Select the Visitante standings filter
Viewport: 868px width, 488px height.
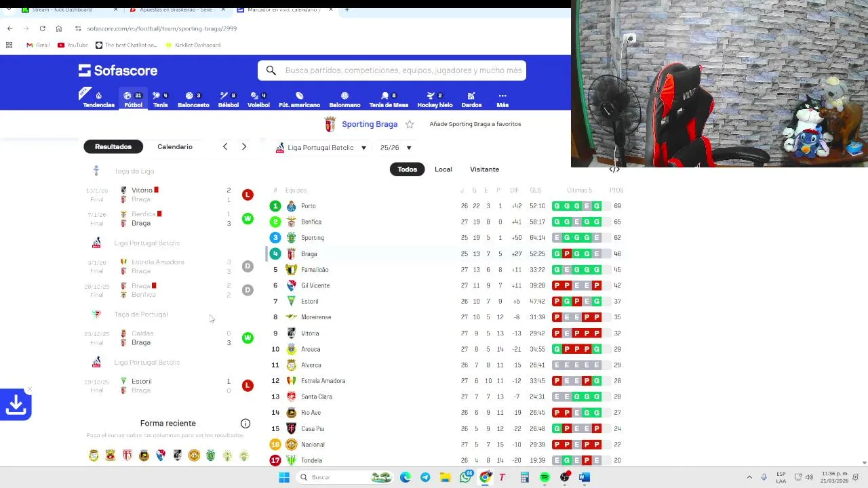tap(484, 169)
